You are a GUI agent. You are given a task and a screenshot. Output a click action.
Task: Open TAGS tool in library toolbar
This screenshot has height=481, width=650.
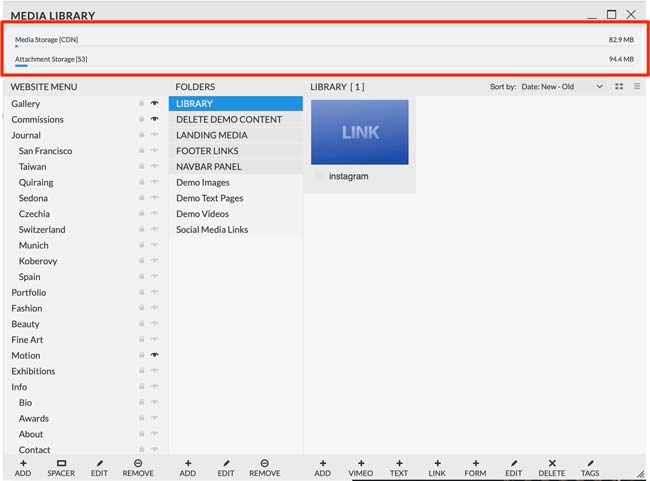pyautogui.click(x=590, y=464)
